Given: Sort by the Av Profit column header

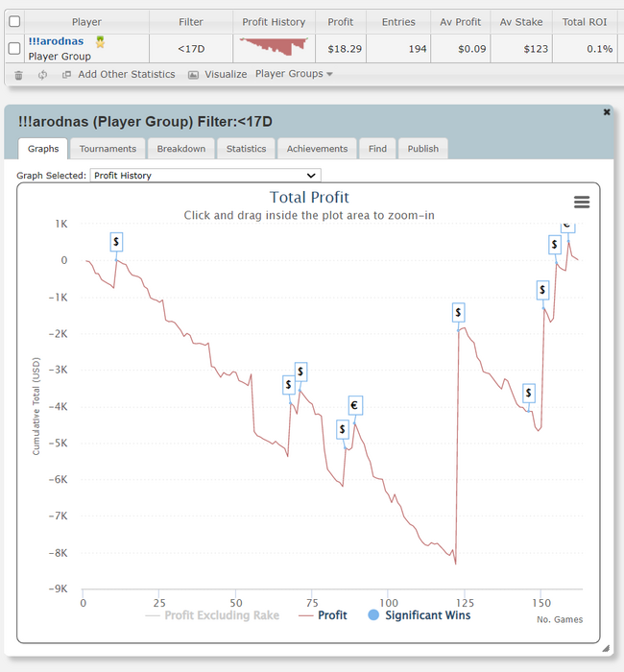Looking at the screenshot, I should 460,22.
